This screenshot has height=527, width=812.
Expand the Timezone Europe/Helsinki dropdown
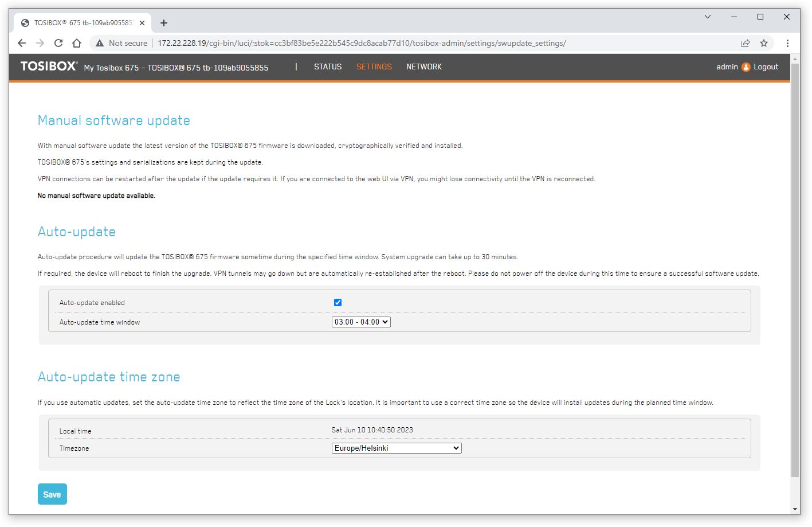click(x=397, y=448)
